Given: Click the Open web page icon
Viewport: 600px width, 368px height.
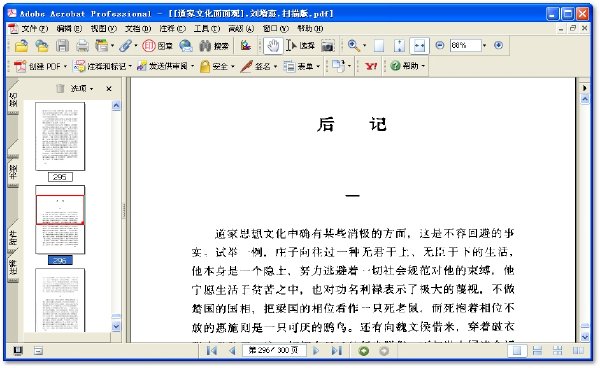Looking at the screenshot, I should pyautogui.click(x=42, y=46).
